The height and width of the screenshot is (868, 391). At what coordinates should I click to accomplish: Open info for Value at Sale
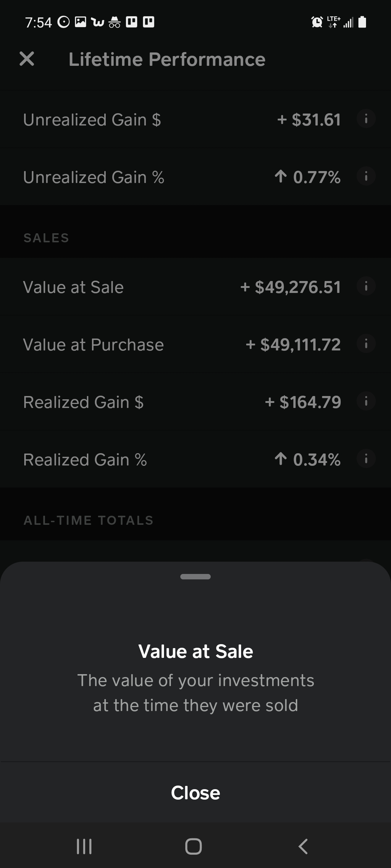pyautogui.click(x=366, y=286)
